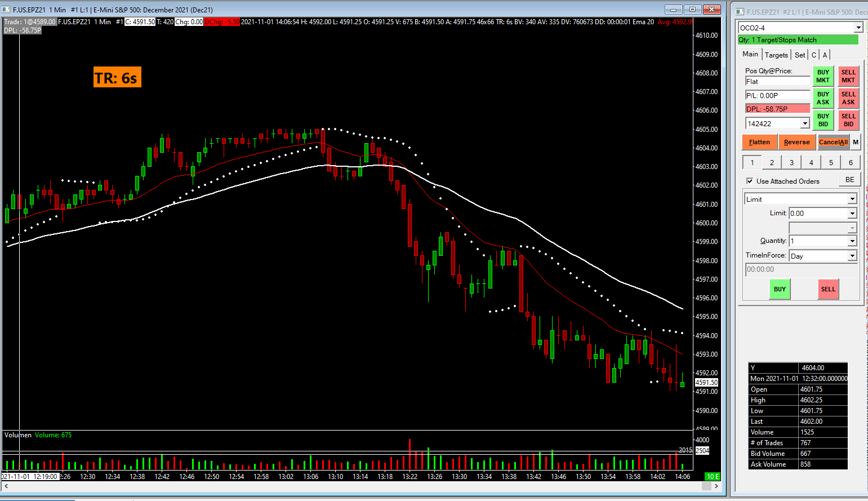868x501 pixels.
Task: Click the chart's horizontal scrollbar track
Action: point(360,486)
